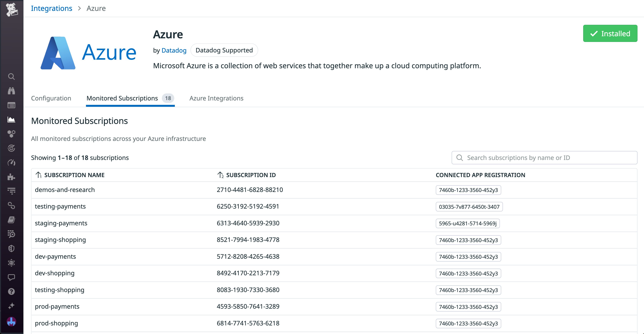The height and width of the screenshot is (334, 644).
Task: Open the notebooks book icon
Action: coord(11,220)
